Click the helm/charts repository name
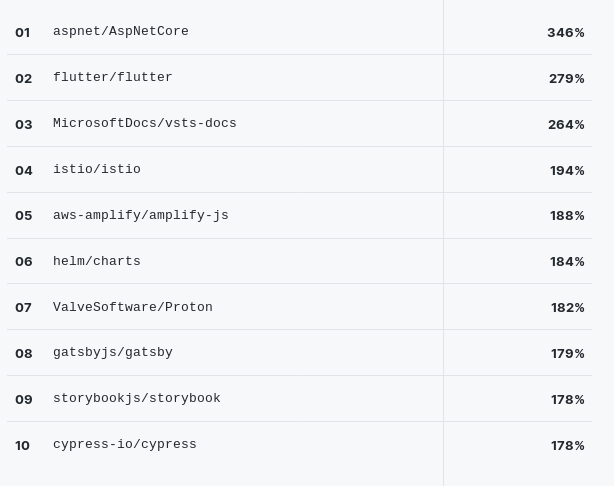 96,262
